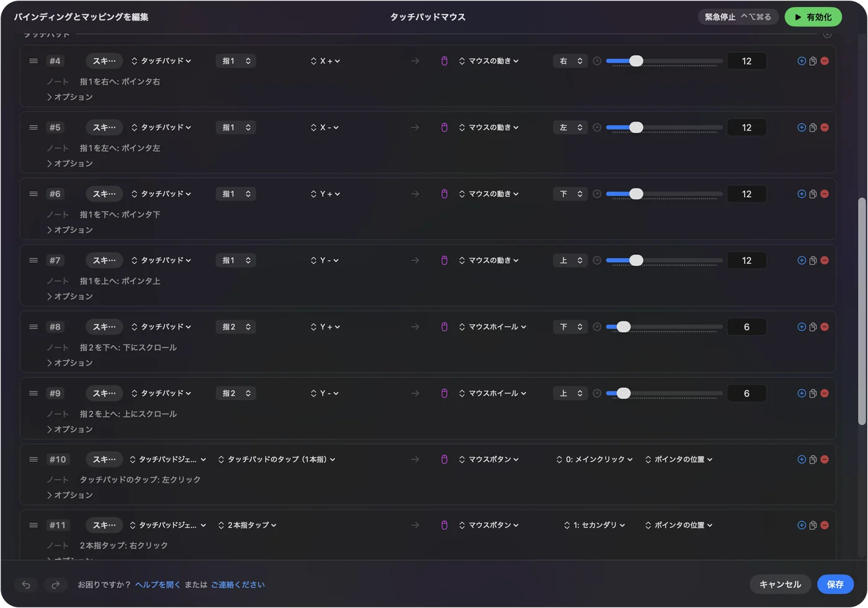Expand the options section of row #9
The height and width of the screenshot is (608, 868).
[x=69, y=430]
